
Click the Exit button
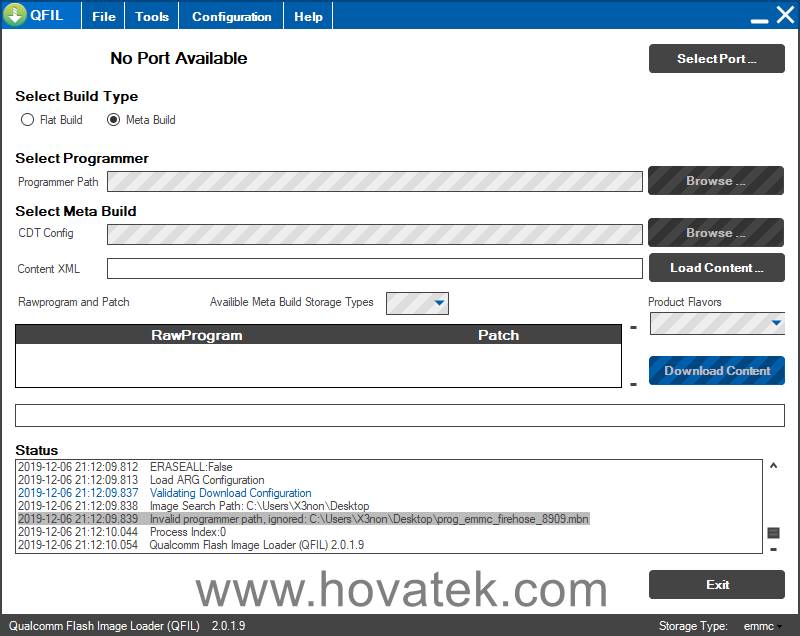[716, 584]
